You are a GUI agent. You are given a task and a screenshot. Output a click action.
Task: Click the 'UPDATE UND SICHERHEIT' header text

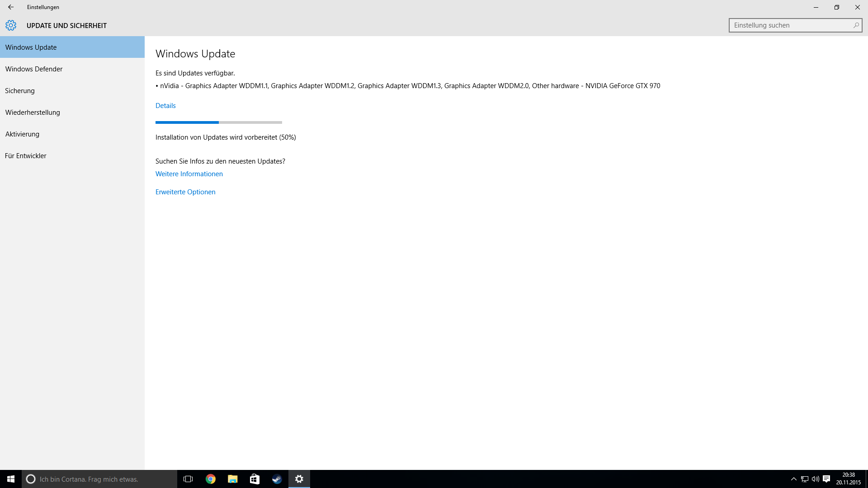[66, 26]
